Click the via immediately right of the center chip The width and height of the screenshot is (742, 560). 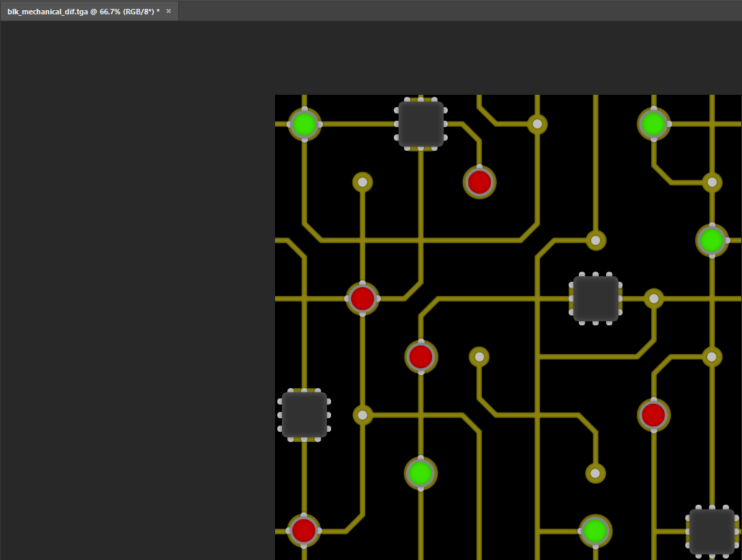pos(653,299)
